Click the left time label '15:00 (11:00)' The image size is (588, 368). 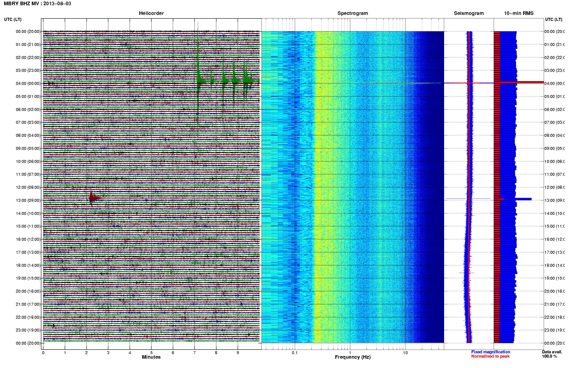[28, 226]
